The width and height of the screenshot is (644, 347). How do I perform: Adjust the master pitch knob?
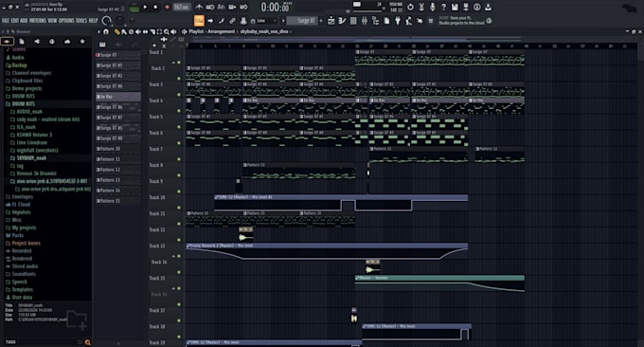tap(120, 20)
